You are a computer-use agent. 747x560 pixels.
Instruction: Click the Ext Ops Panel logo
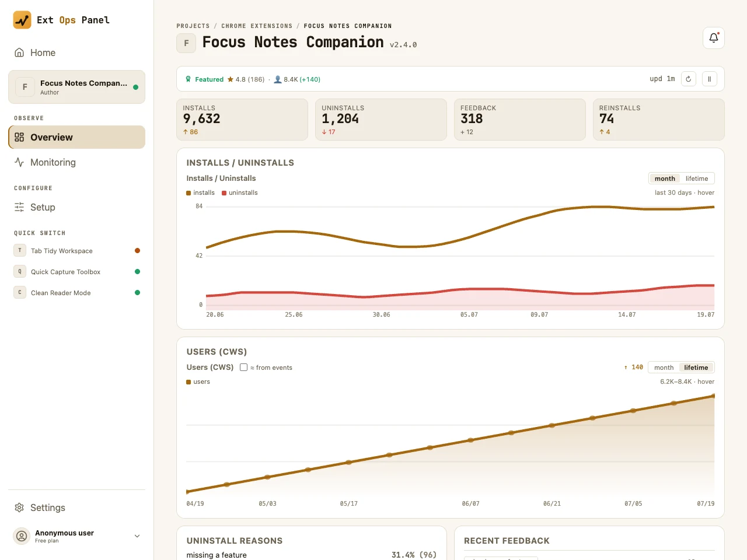click(22, 20)
